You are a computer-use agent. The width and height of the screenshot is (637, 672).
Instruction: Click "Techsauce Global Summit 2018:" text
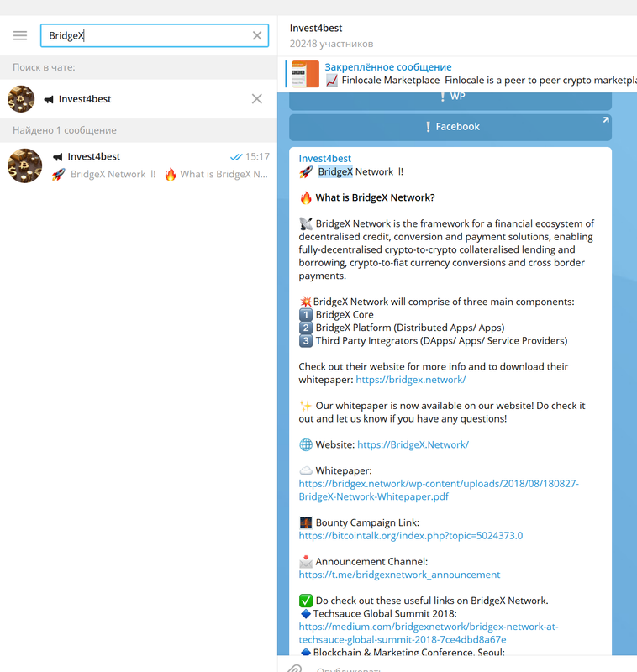385,614
